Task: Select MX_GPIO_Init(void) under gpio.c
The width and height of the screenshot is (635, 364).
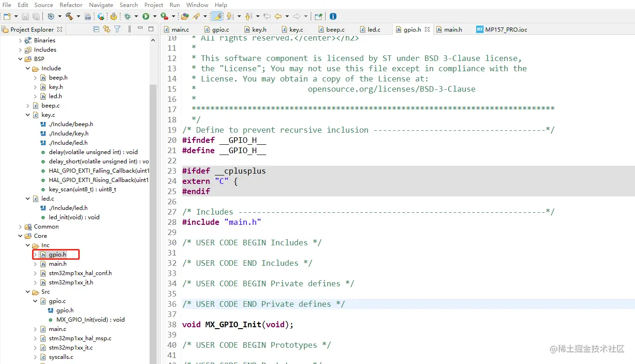Action: point(90,320)
